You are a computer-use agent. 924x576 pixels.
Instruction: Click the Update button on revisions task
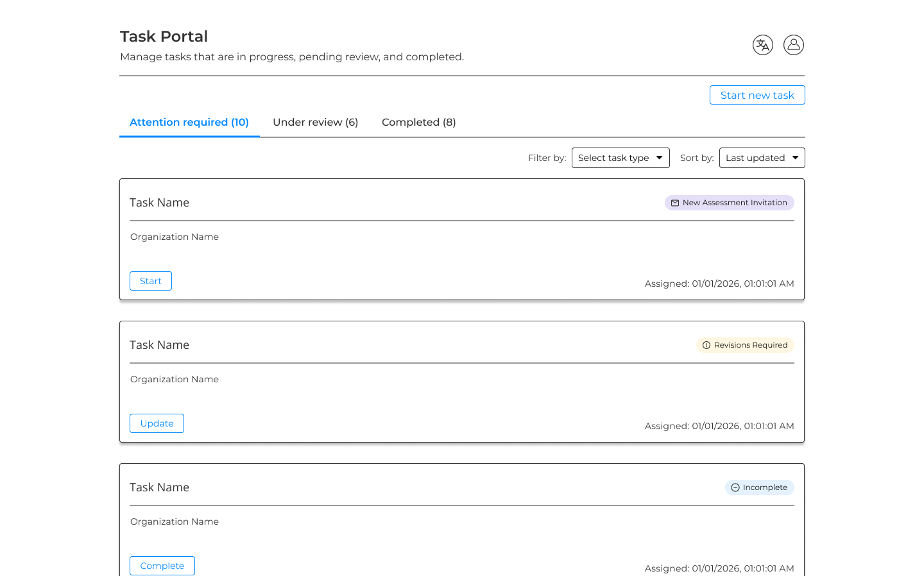click(157, 423)
